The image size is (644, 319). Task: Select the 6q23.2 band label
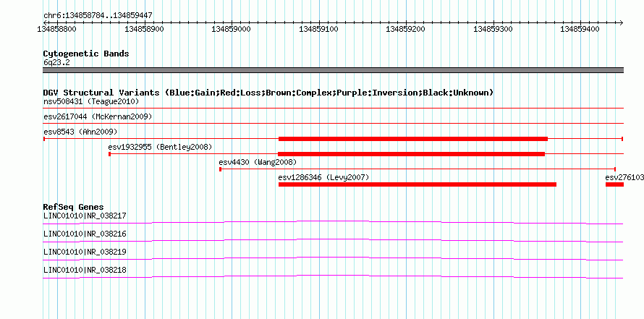[56, 62]
